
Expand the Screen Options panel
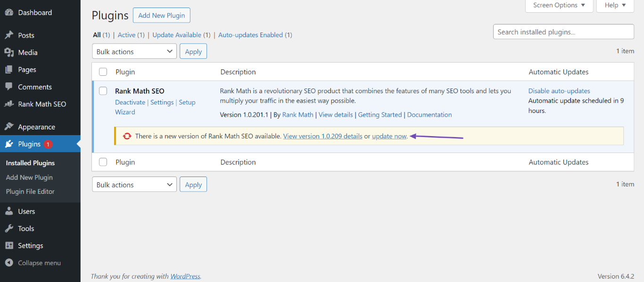pos(559,6)
